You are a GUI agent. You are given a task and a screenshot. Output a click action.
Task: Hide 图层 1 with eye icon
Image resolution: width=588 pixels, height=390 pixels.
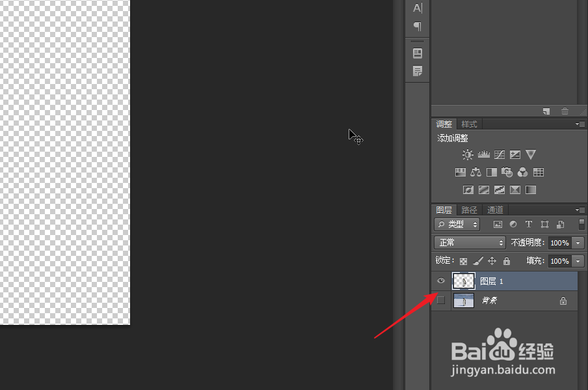[441, 281]
